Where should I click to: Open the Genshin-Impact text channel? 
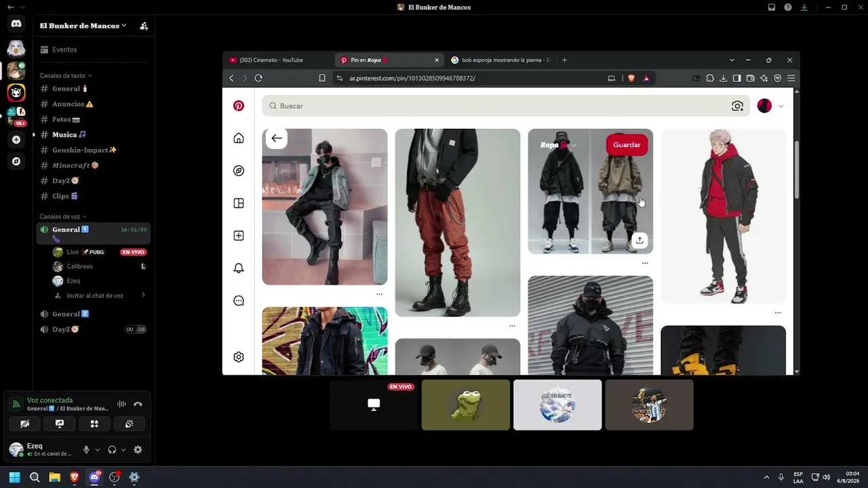click(94, 150)
